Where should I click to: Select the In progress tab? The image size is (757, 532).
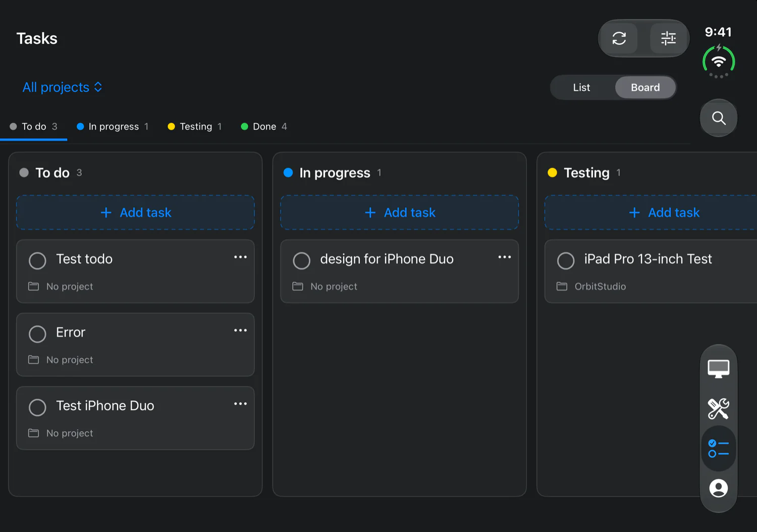point(113,127)
